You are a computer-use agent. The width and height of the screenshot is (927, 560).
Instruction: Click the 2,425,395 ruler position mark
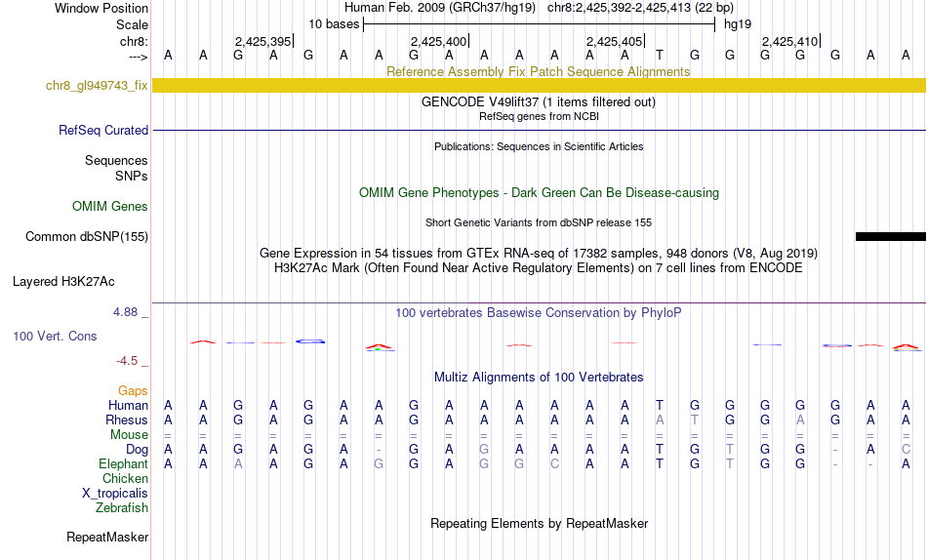[263, 41]
